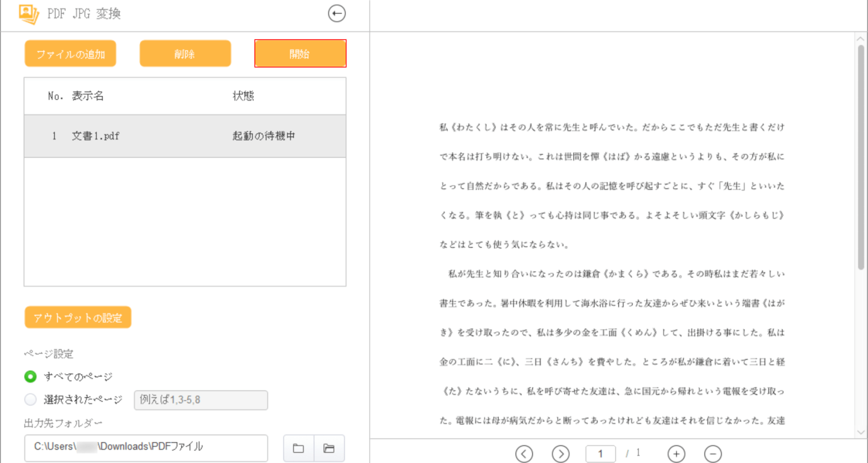
Task: Open アウトプットの設定 settings
Action: pos(78,317)
